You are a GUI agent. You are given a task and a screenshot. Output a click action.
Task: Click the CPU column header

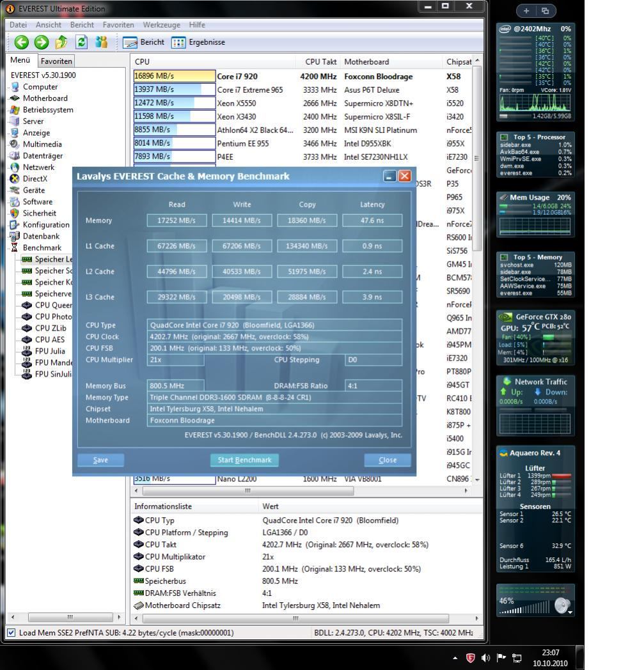(x=214, y=62)
